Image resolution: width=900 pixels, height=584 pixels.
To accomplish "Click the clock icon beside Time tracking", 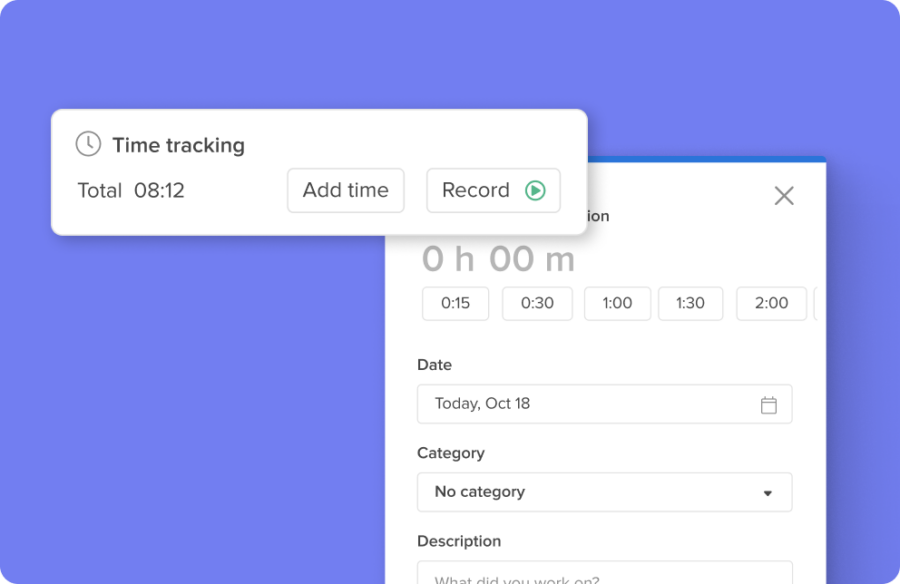I will click(x=88, y=144).
